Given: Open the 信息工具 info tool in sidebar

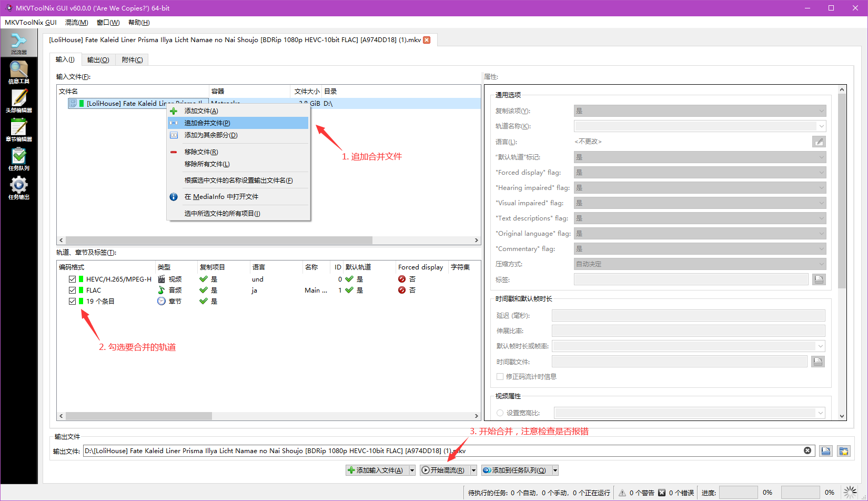Looking at the screenshot, I should [x=18, y=72].
